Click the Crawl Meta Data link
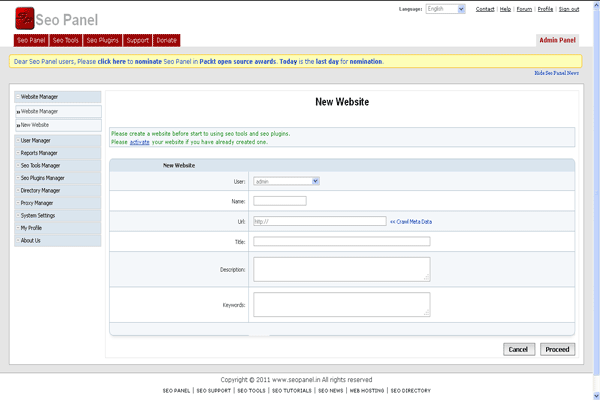Image resolution: width=600 pixels, height=400 pixels. click(x=411, y=221)
